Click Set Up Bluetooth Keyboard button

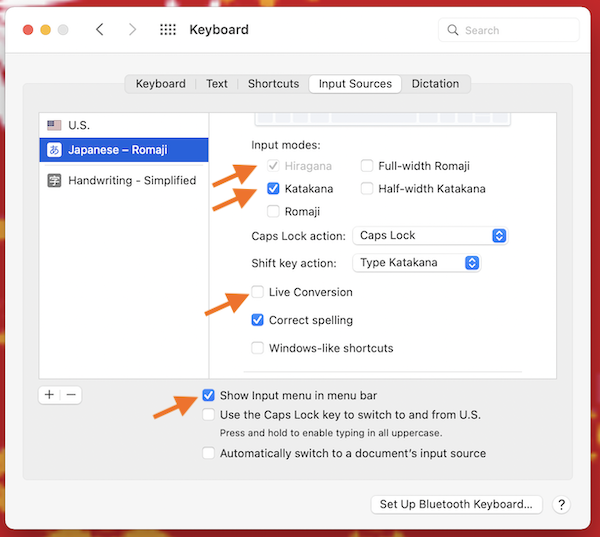pos(456,505)
